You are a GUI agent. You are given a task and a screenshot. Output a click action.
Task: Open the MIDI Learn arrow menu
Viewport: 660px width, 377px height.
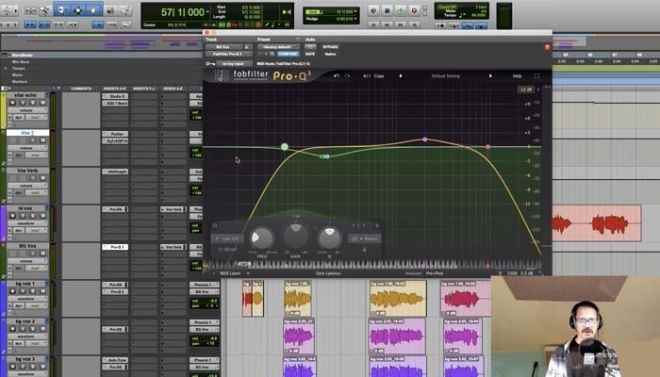coord(248,273)
